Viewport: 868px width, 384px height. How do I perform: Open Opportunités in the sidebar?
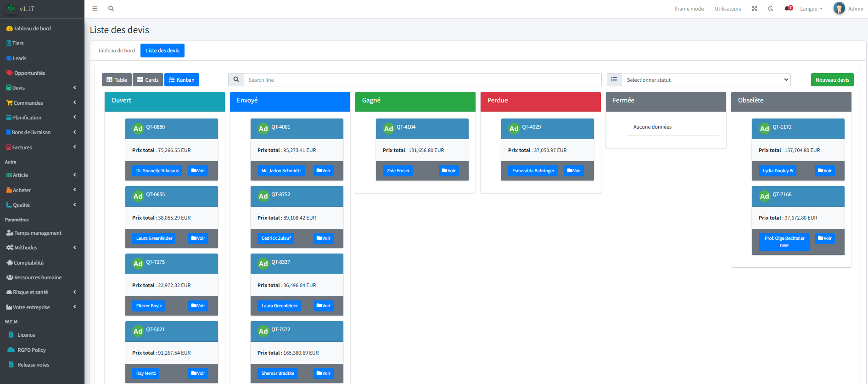[x=29, y=73]
